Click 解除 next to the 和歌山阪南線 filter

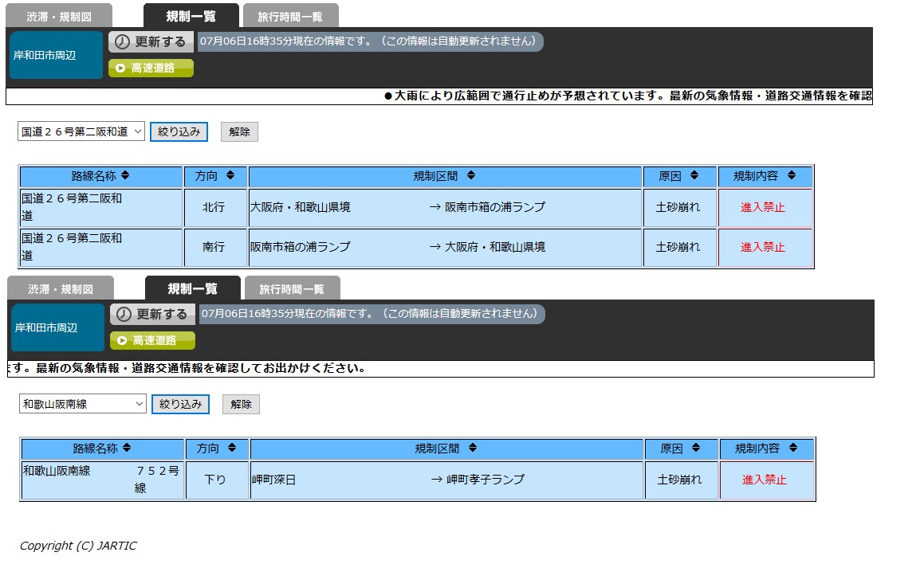click(x=241, y=404)
